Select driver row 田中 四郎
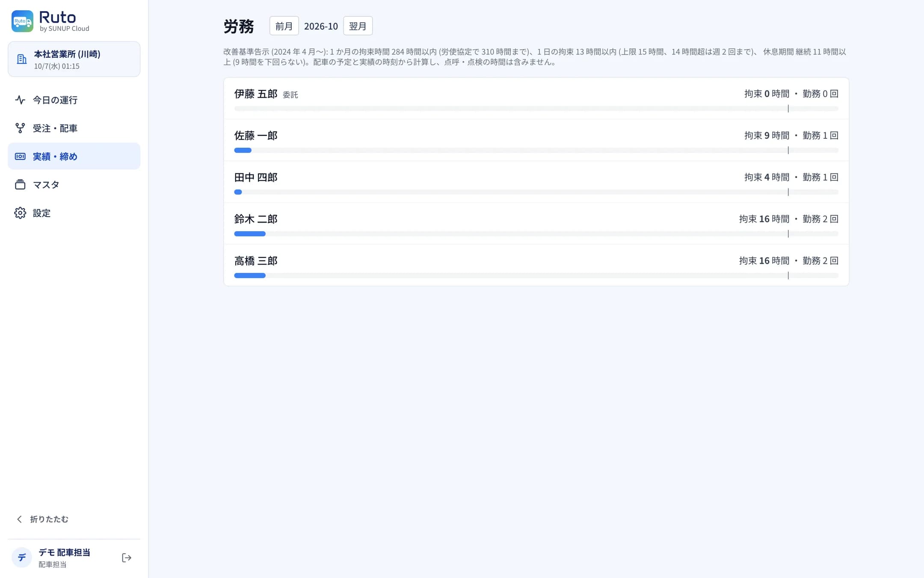Image resolution: width=924 pixels, height=578 pixels. tap(536, 182)
